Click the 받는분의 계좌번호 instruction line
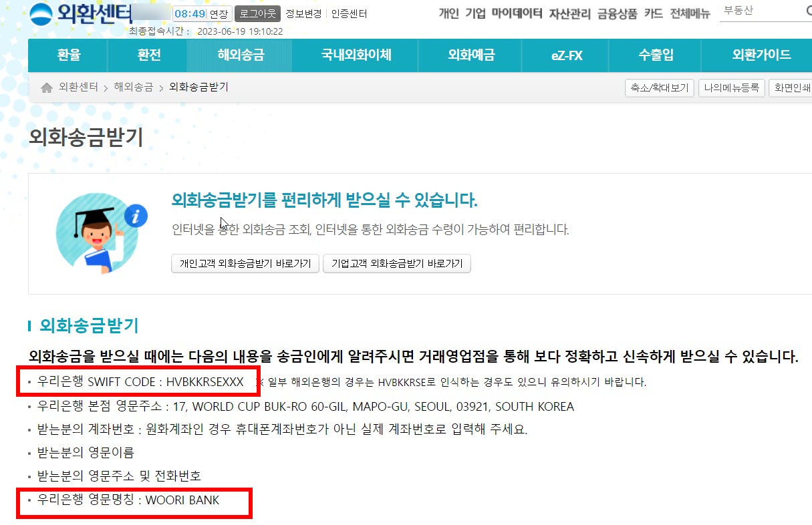 coord(283,429)
